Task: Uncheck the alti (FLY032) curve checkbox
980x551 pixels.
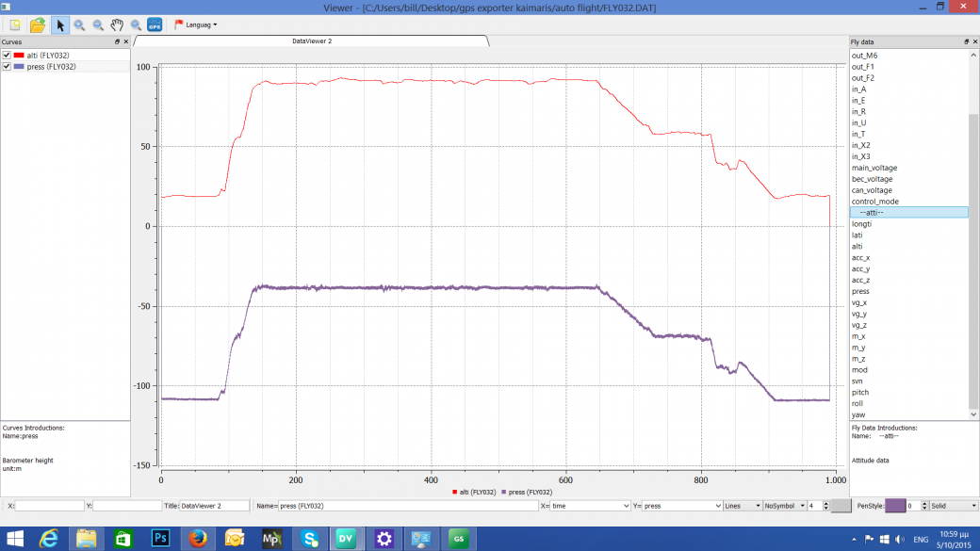Action: click(7, 56)
